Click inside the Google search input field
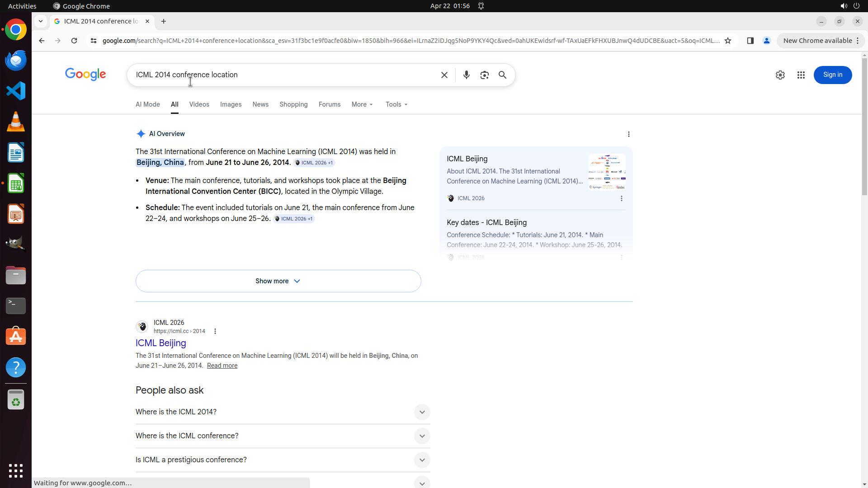This screenshot has width=868, height=488. pyautogui.click(x=285, y=75)
